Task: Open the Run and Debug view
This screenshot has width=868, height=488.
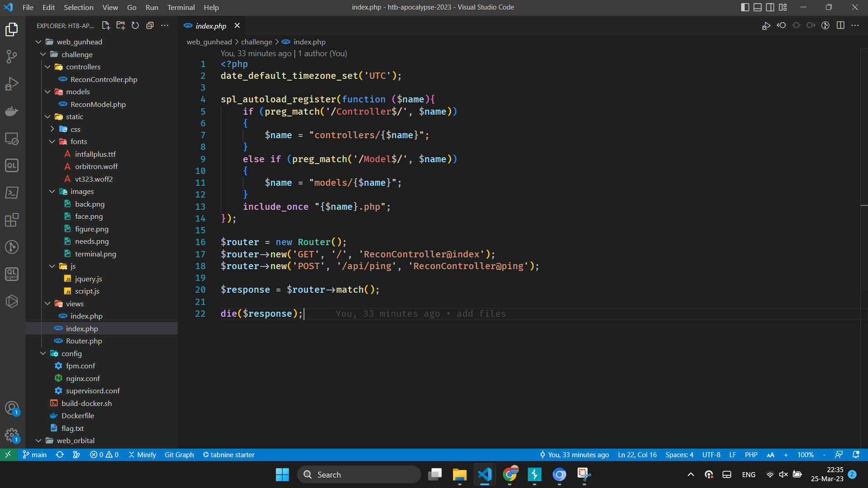Action: 12,84
